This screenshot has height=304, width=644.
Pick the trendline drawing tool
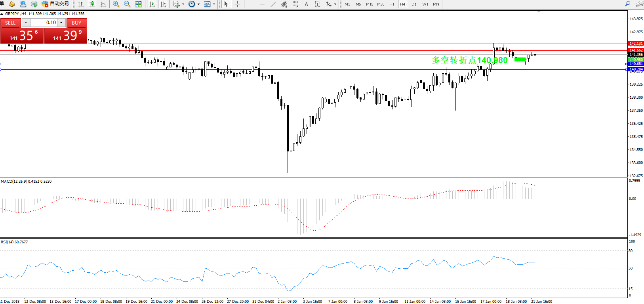coord(273,4)
